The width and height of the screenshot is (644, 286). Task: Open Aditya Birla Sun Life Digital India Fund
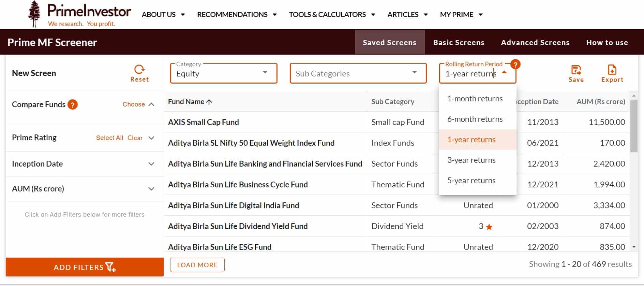tap(234, 205)
